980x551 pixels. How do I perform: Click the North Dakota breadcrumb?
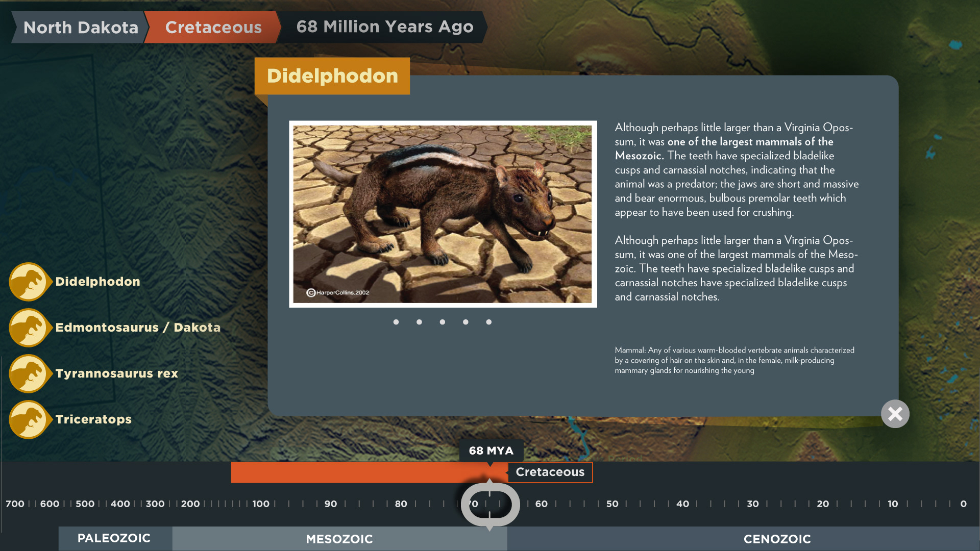click(81, 27)
